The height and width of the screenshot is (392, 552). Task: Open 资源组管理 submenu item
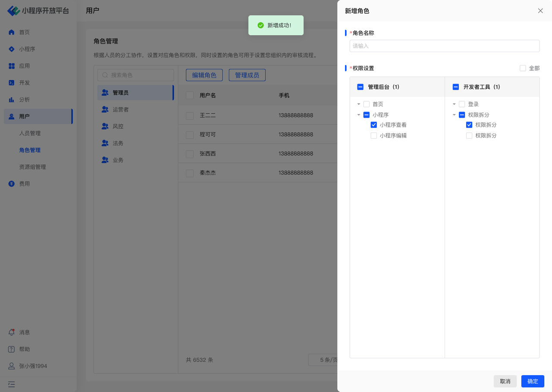(x=32, y=167)
